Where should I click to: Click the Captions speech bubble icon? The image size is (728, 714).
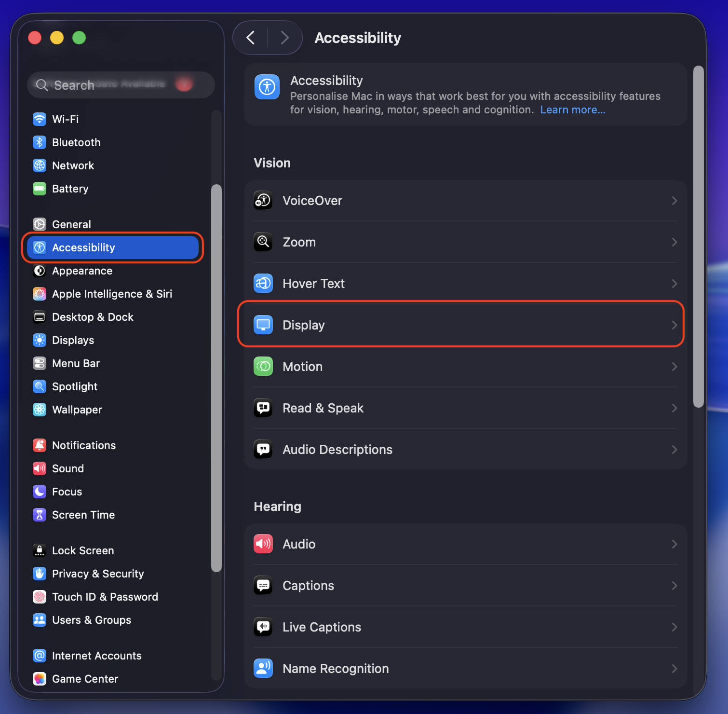(x=263, y=585)
